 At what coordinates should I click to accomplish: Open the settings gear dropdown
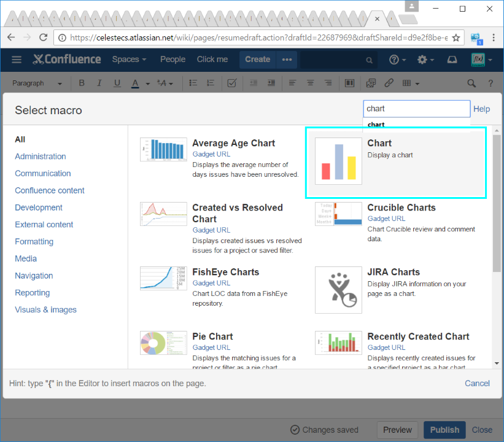(425, 60)
